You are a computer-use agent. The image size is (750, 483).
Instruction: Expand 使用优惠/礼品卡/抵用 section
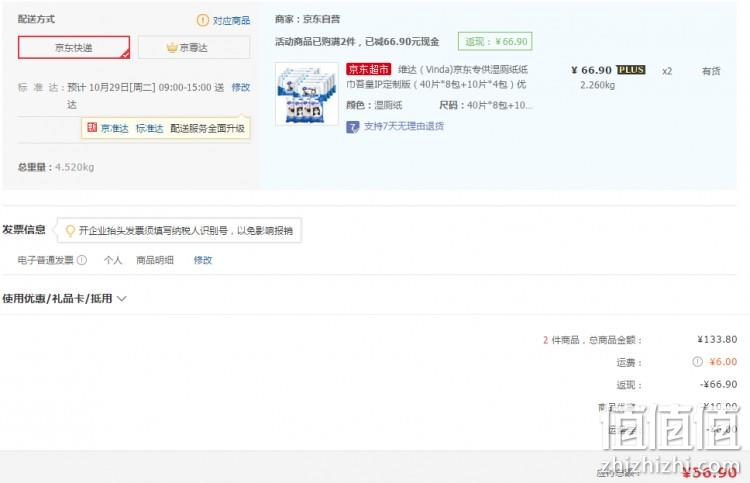[x=65, y=298]
